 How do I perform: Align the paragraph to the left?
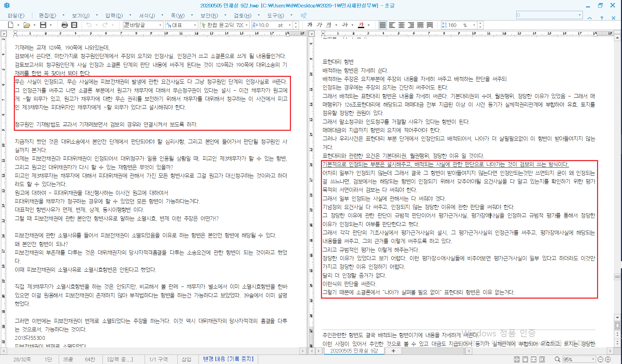[392, 25]
